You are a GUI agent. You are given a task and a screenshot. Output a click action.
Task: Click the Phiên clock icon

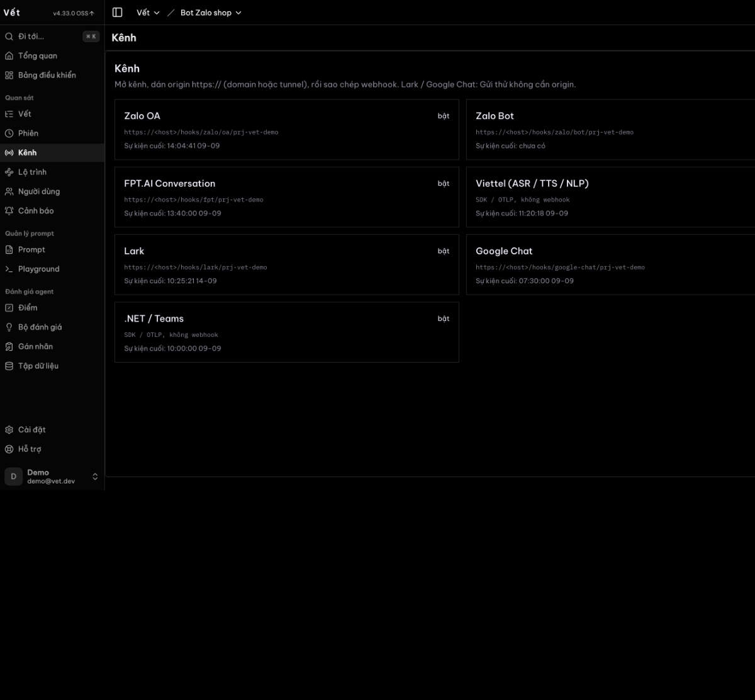click(x=9, y=133)
